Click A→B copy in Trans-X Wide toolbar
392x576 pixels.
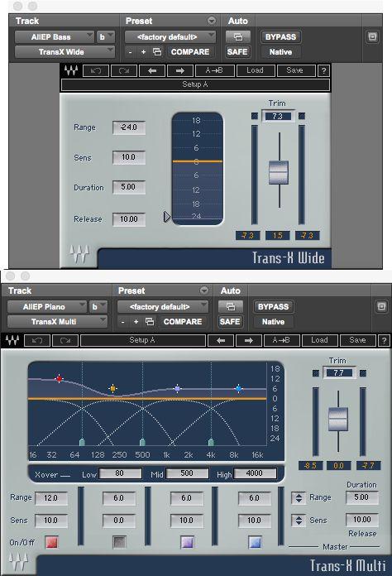(215, 70)
